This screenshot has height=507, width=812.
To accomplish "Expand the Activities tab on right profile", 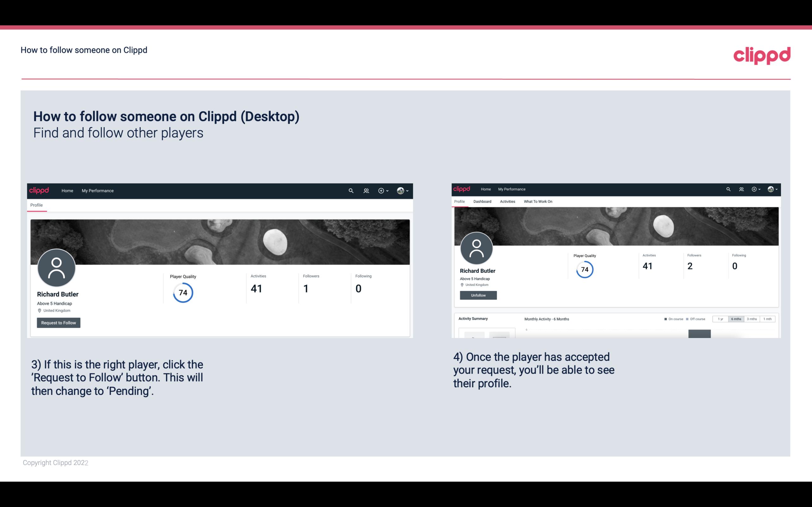I will [507, 202].
